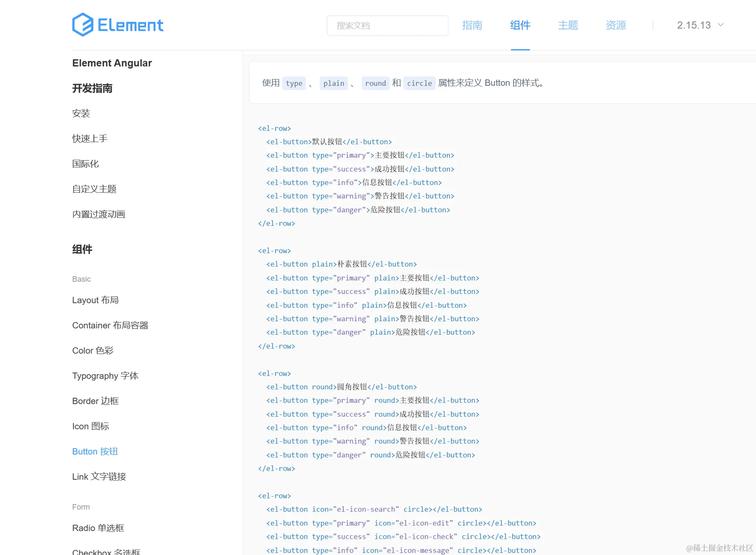The height and width of the screenshot is (555, 756).
Task: Click the type="danger" round code line
Action: [371, 455]
